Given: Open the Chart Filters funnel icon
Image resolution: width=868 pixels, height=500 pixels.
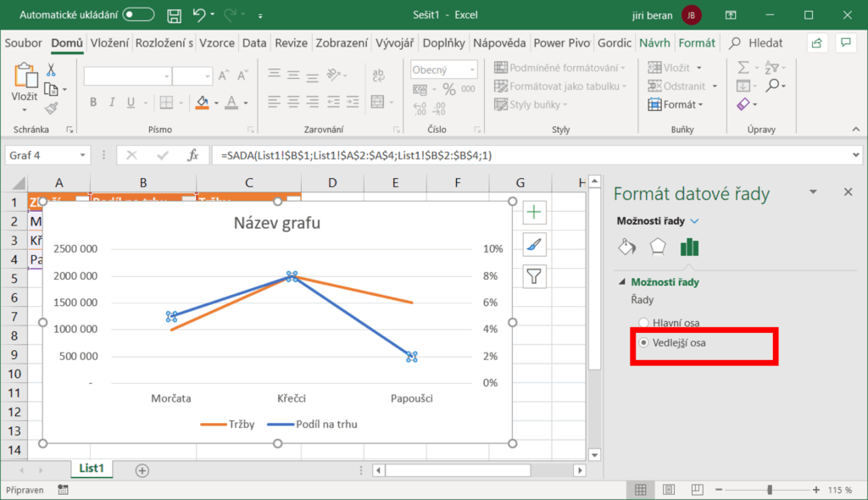Looking at the screenshot, I should point(535,276).
